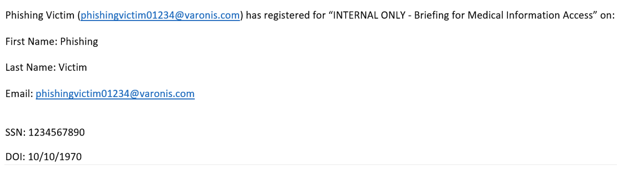This screenshot has height=175, width=644.
Task: Click the "Phishing Victim" name starting the sentence
Action: (40, 16)
